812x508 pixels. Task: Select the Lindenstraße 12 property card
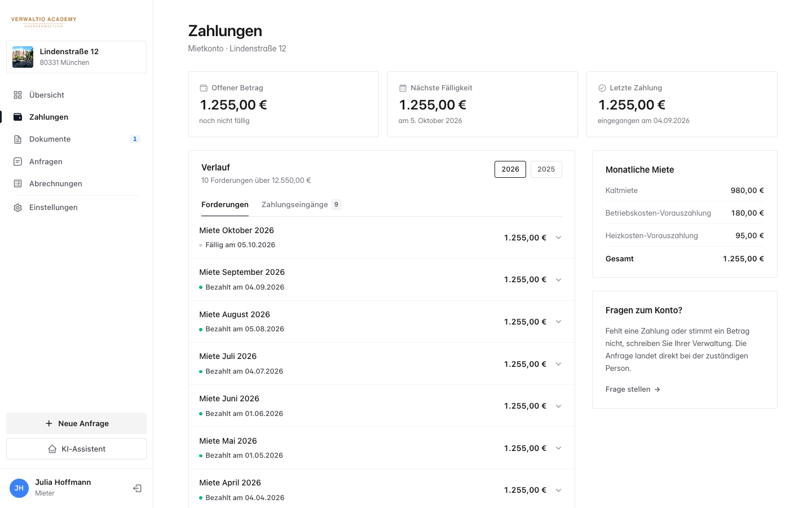[x=76, y=57]
